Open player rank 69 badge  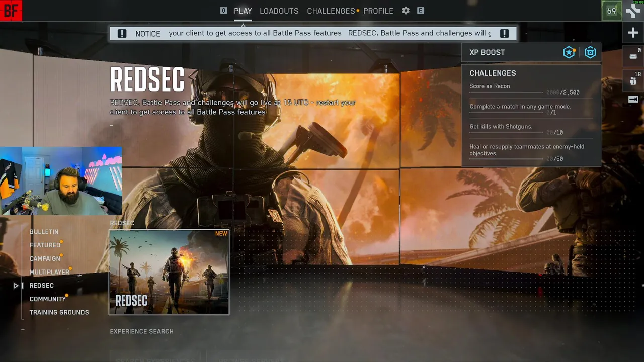coord(611,11)
